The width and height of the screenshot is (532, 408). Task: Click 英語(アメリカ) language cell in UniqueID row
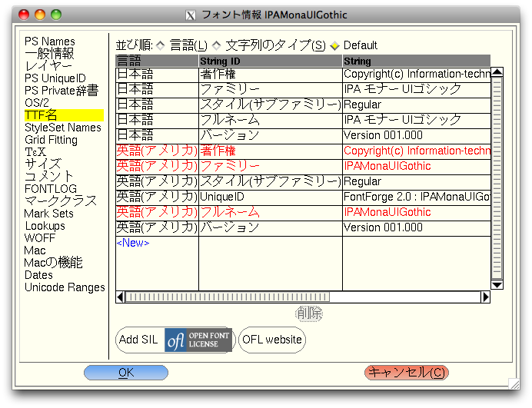click(157, 197)
